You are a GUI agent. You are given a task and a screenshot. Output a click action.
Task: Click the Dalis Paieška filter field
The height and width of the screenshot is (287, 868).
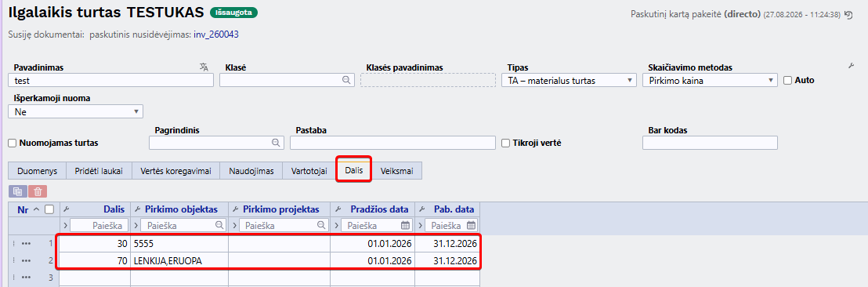(99, 226)
